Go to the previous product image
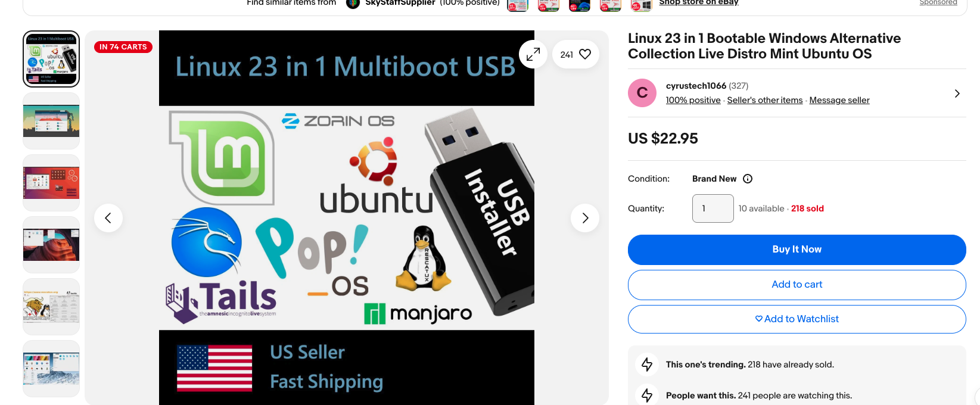The height and width of the screenshot is (405, 980). (x=108, y=218)
